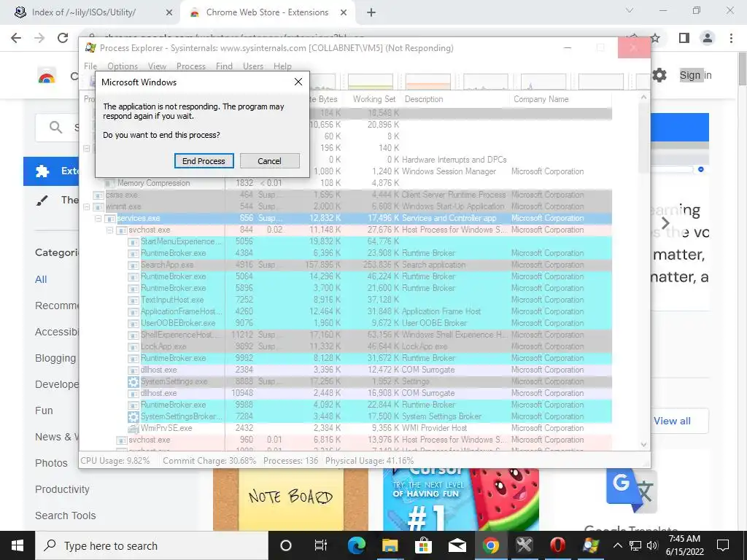Viewport: 747px width, 560px height.
Task: Choose the Blogging category in Web Store
Action: (x=55, y=358)
